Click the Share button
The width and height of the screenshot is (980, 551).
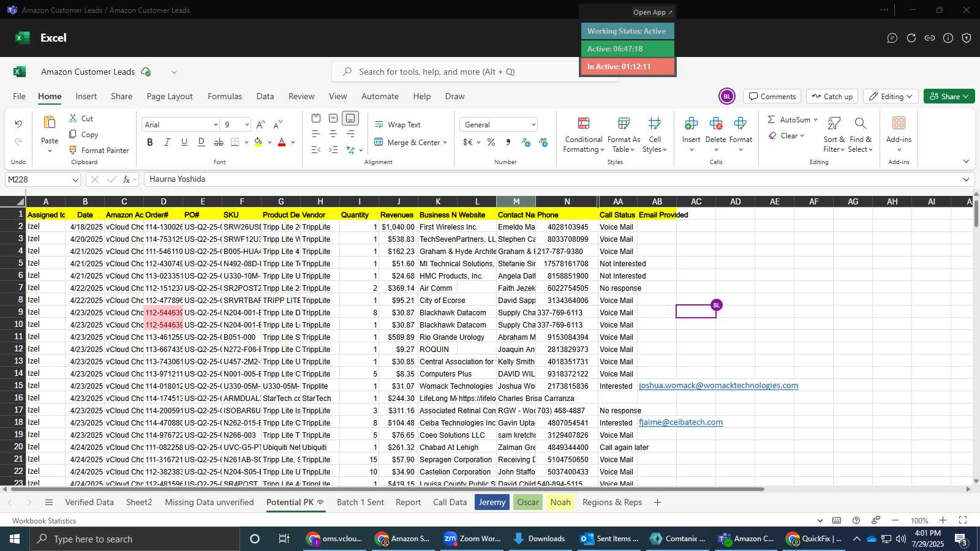point(949,96)
